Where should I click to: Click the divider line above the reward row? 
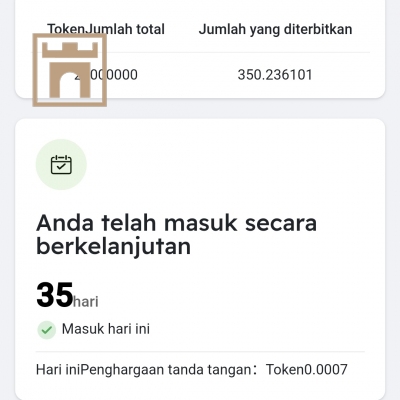click(200, 351)
